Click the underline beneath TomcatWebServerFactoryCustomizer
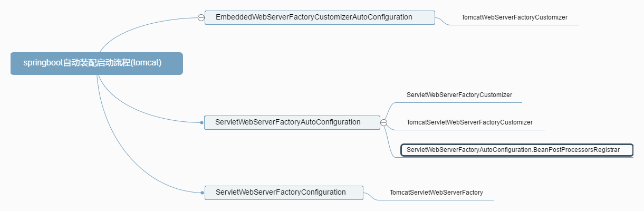Image resolution: width=644 pixels, height=211 pixels. pyautogui.click(x=514, y=25)
